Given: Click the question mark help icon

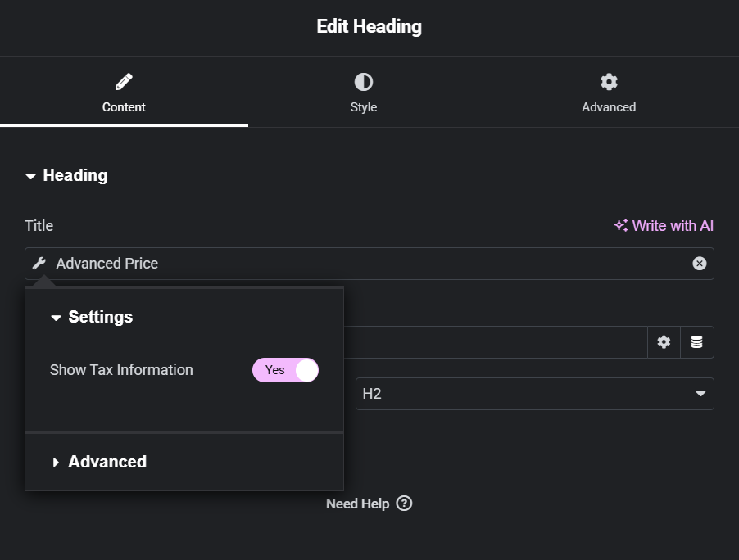Looking at the screenshot, I should [404, 504].
